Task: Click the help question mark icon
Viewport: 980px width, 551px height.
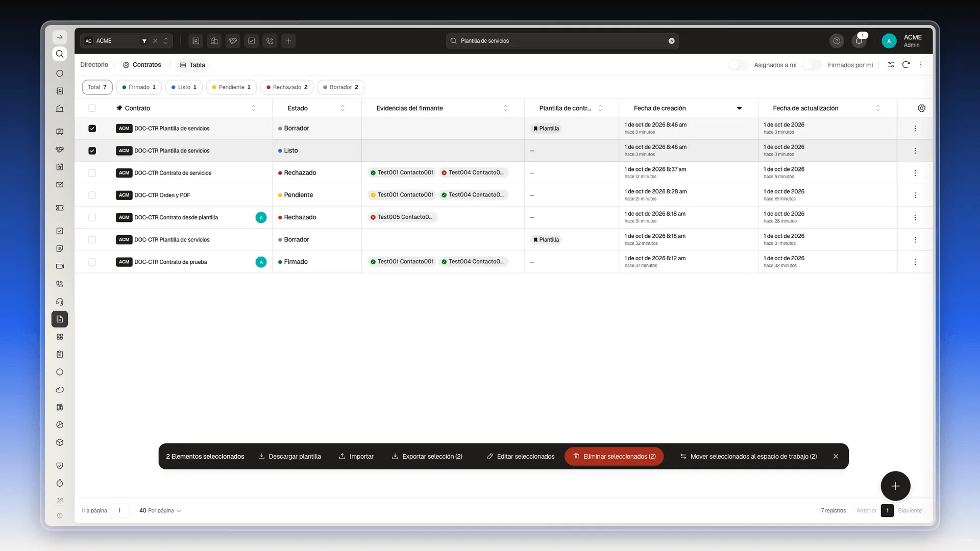Action: click(837, 41)
